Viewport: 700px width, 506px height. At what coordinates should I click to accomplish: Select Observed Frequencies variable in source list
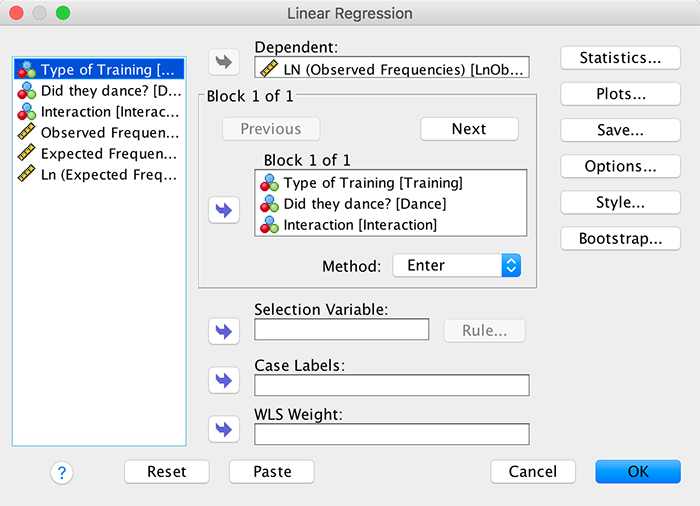[99, 133]
